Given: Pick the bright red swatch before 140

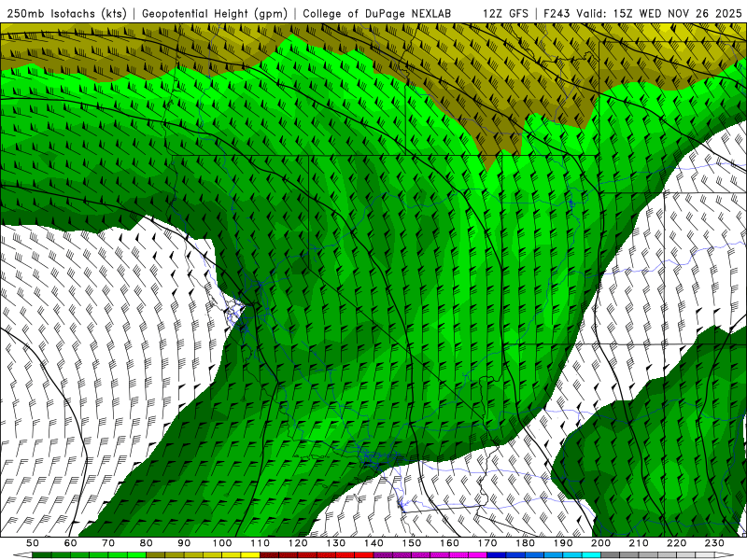Looking at the screenshot, I should point(364,555).
